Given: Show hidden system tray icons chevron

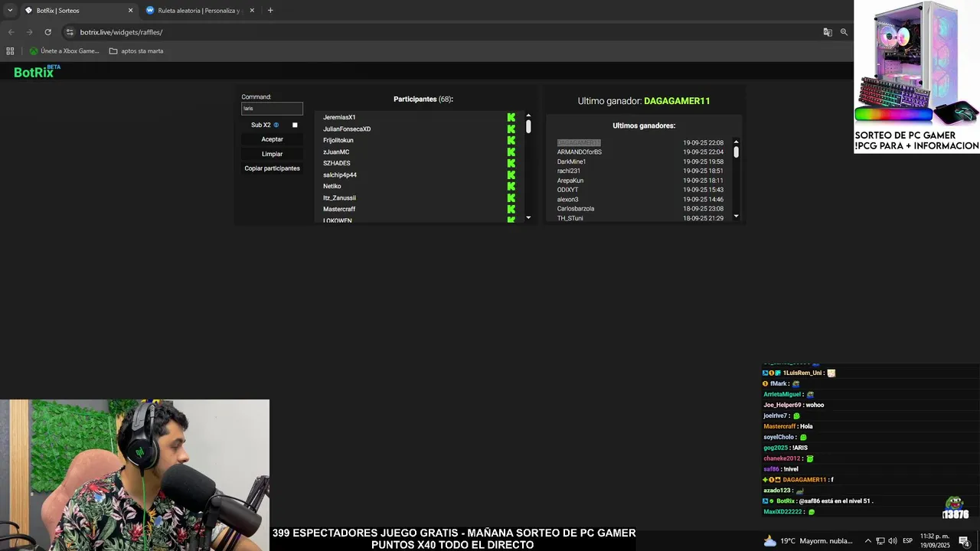Looking at the screenshot, I should 867,541.
